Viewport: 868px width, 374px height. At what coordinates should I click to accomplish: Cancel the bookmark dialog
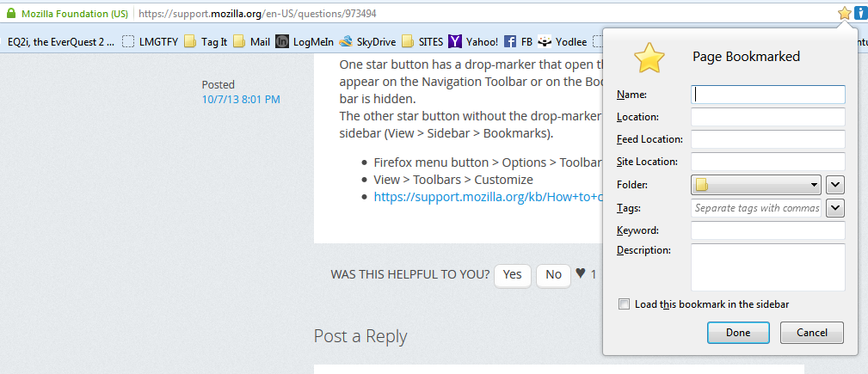(x=811, y=333)
